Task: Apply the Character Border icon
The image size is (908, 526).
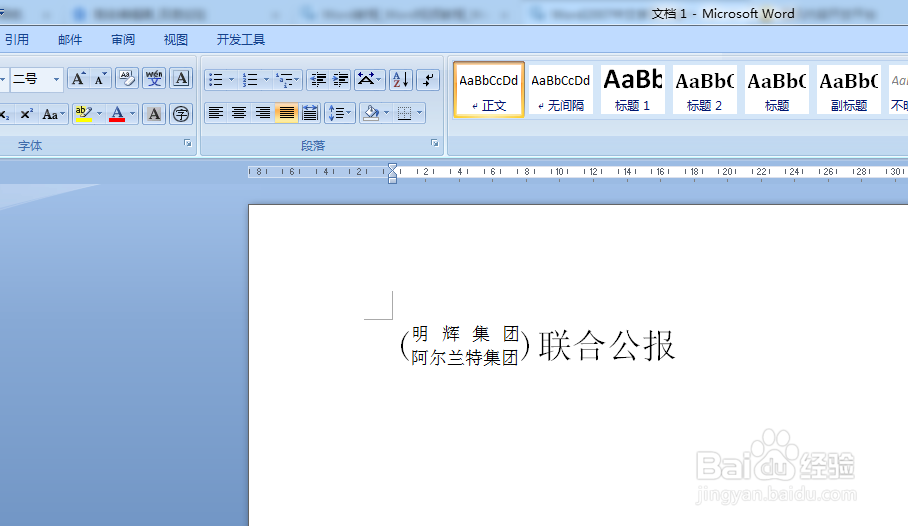Action: click(181, 79)
